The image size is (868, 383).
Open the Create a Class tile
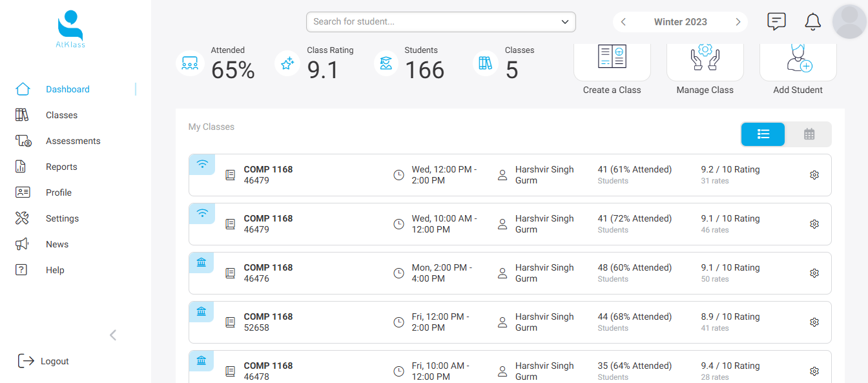(x=612, y=59)
